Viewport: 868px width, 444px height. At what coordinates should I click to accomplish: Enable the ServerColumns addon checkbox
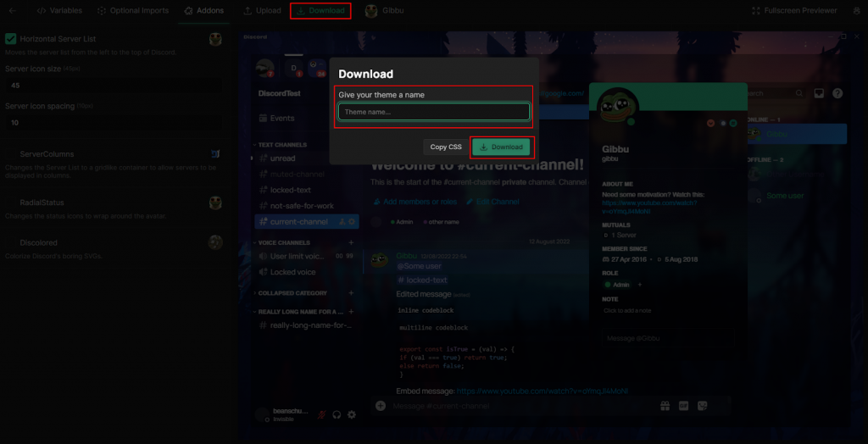10,154
